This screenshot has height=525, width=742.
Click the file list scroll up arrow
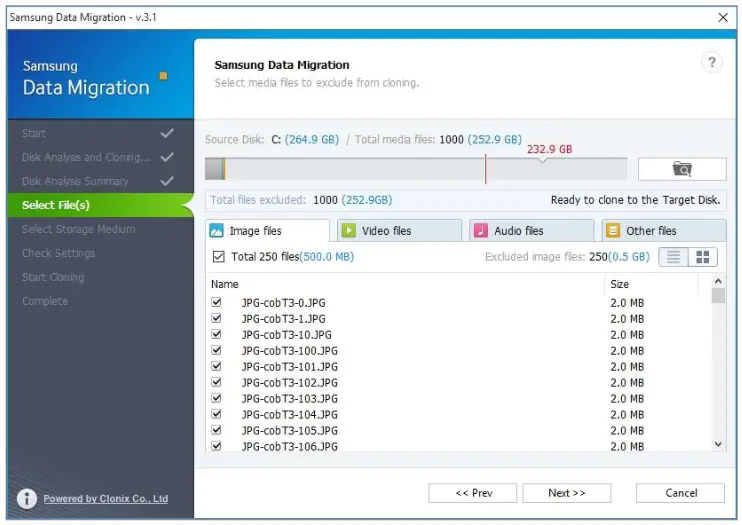coord(718,281)
